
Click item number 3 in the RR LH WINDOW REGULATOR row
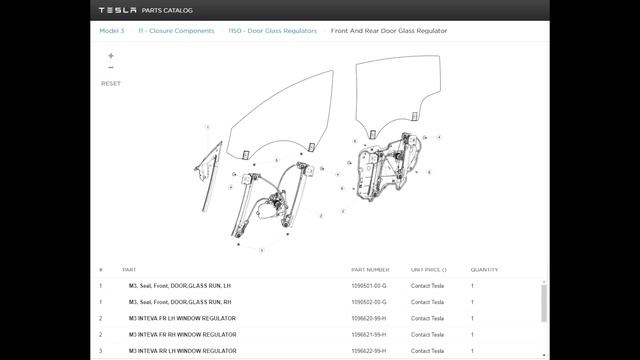point(101,351)
